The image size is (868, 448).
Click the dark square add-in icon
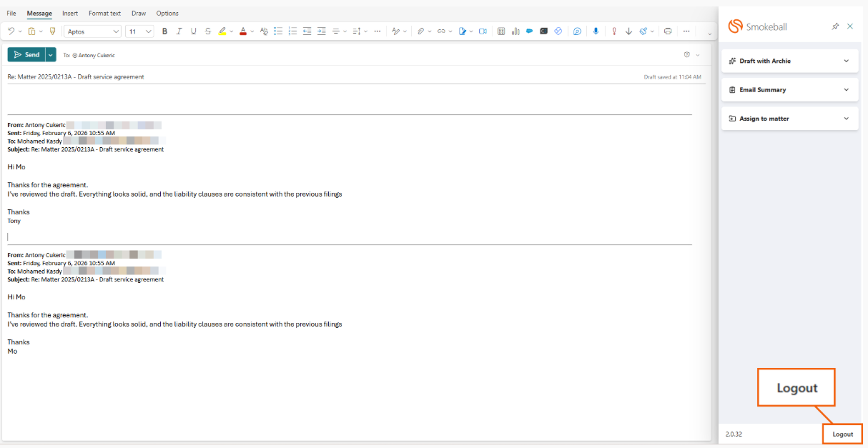(x=544, y=31)
